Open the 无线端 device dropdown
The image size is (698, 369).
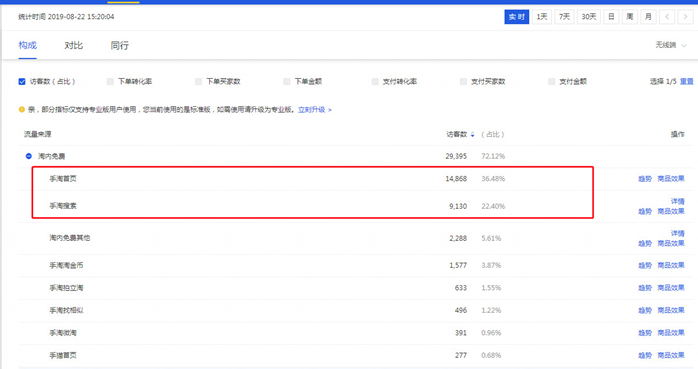pyautogui.click(x=671, y=45)
